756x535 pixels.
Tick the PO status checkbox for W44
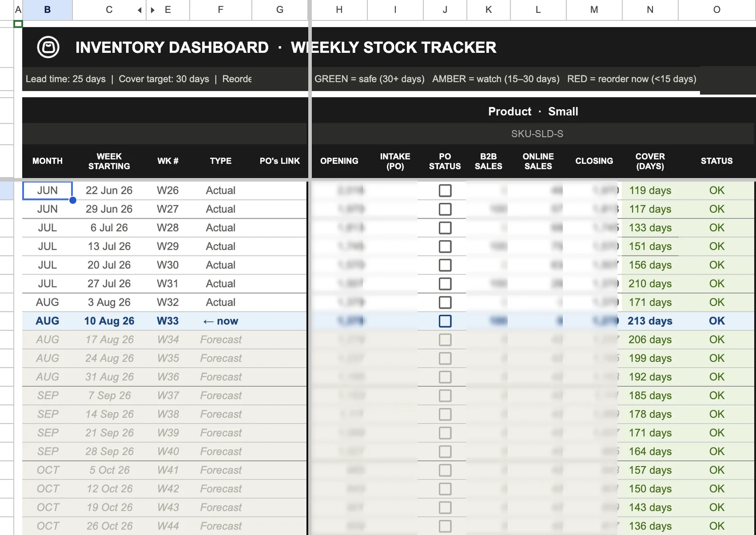[x=445, y=527]
